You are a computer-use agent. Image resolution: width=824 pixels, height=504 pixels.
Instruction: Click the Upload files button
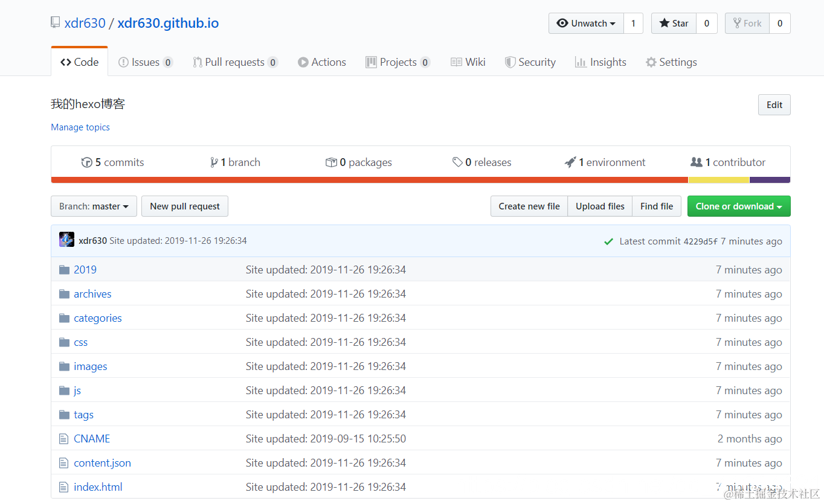tap(600, 206)
